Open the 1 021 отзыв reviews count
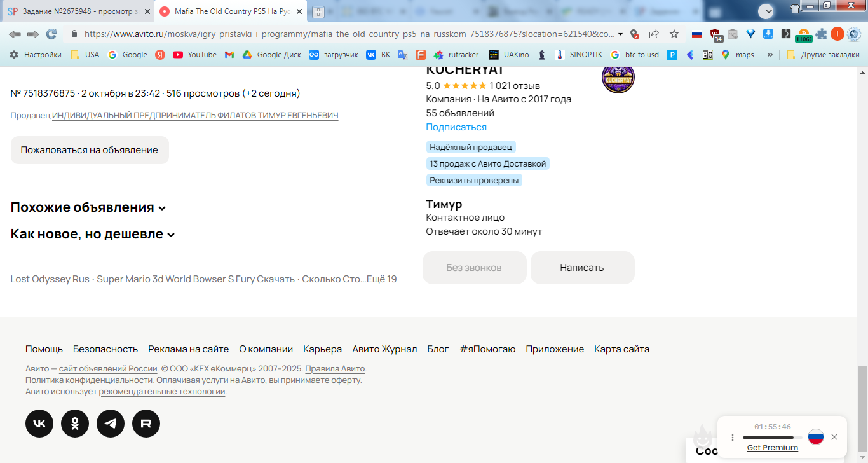Viewport: 868px width, 463px height. (x=515, y=86)
